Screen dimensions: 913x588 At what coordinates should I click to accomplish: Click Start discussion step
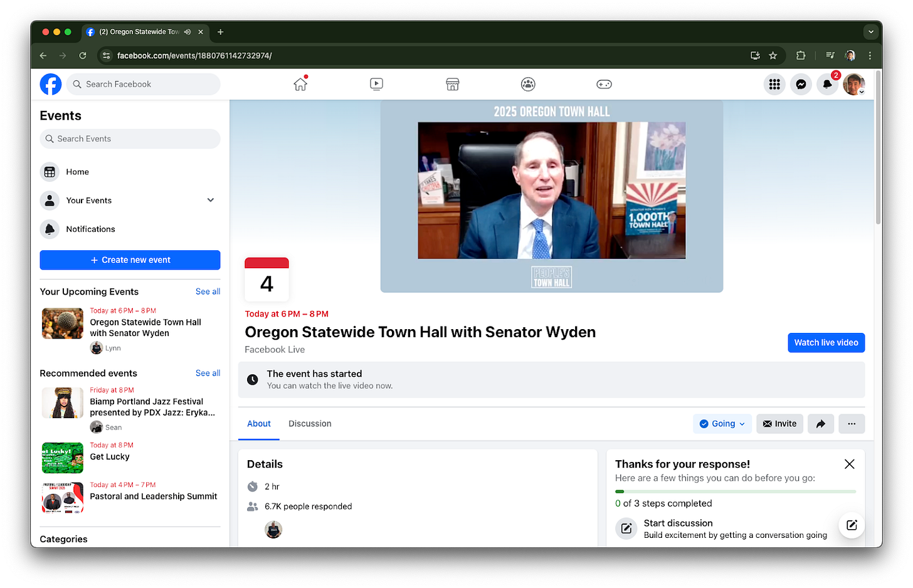click(736, 529)
